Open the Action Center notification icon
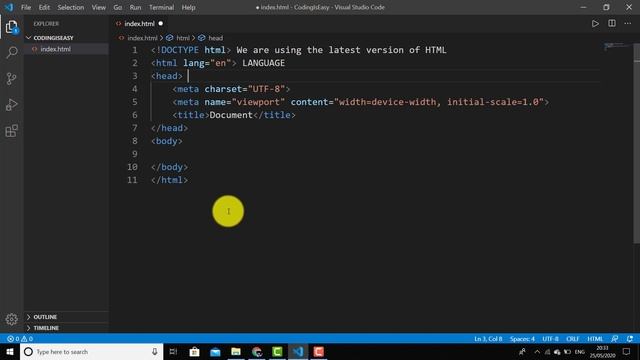Image resolution: width=640 pixels, height=360 pixels. click(x=627, y=351)
